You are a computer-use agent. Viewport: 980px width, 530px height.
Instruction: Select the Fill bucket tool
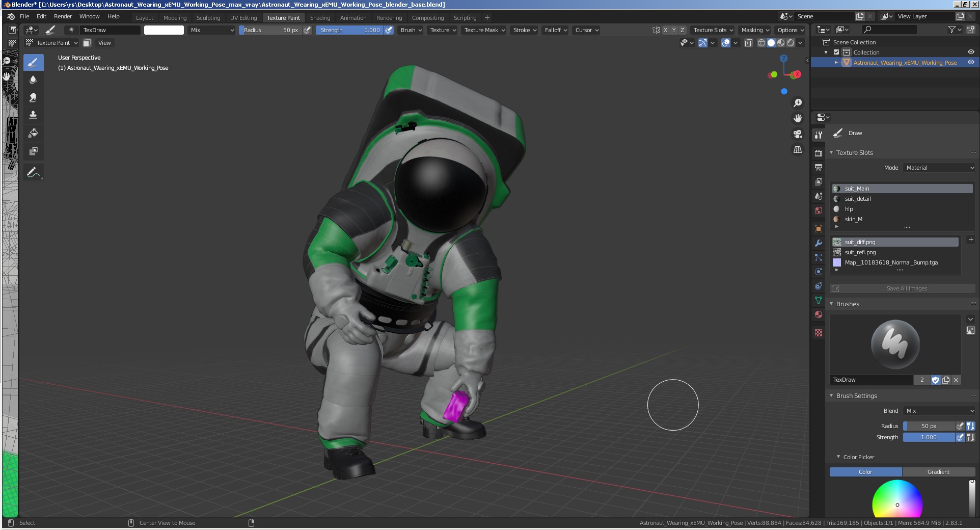point(33,133)
